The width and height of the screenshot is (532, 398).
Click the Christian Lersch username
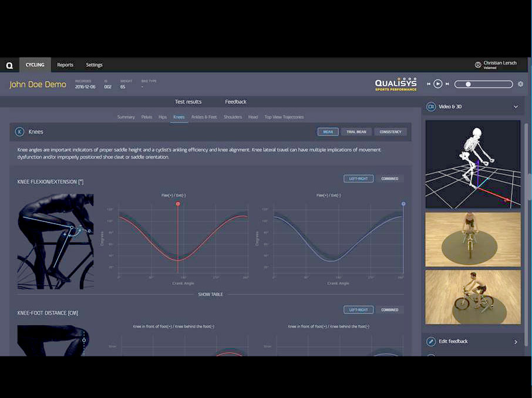tap(500, 63)
